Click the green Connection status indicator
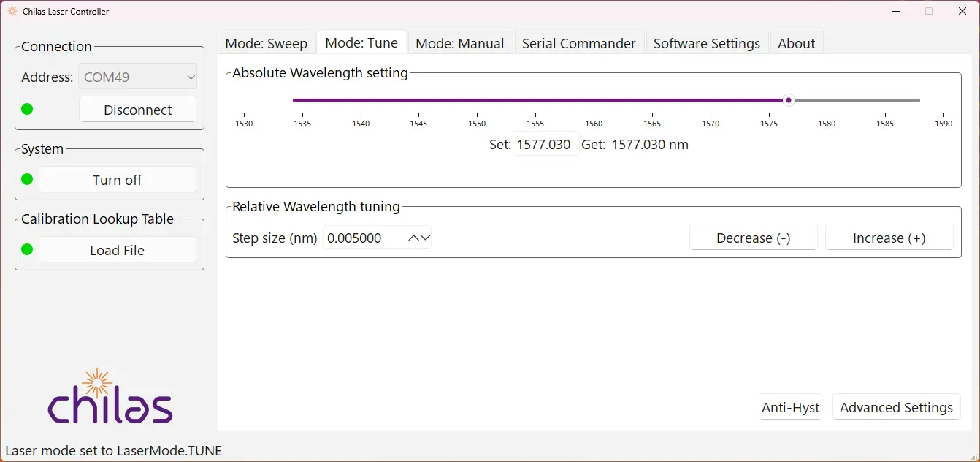Screen dimensions: 980x462 click(x=27, y=110)
